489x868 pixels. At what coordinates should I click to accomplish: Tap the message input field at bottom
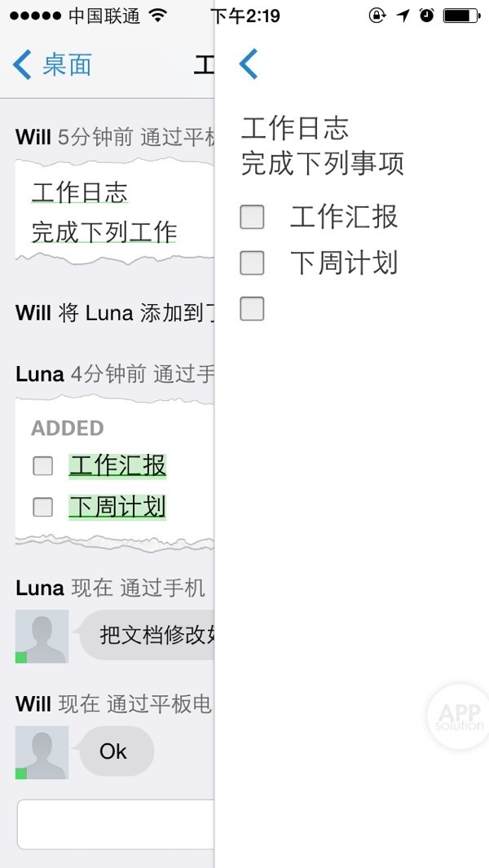116,824
